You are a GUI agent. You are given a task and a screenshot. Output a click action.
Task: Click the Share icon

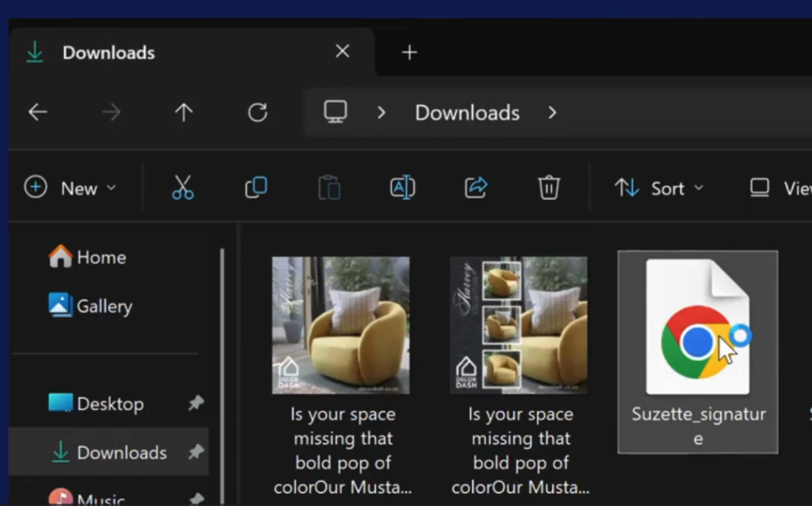(x=475, y=187)
